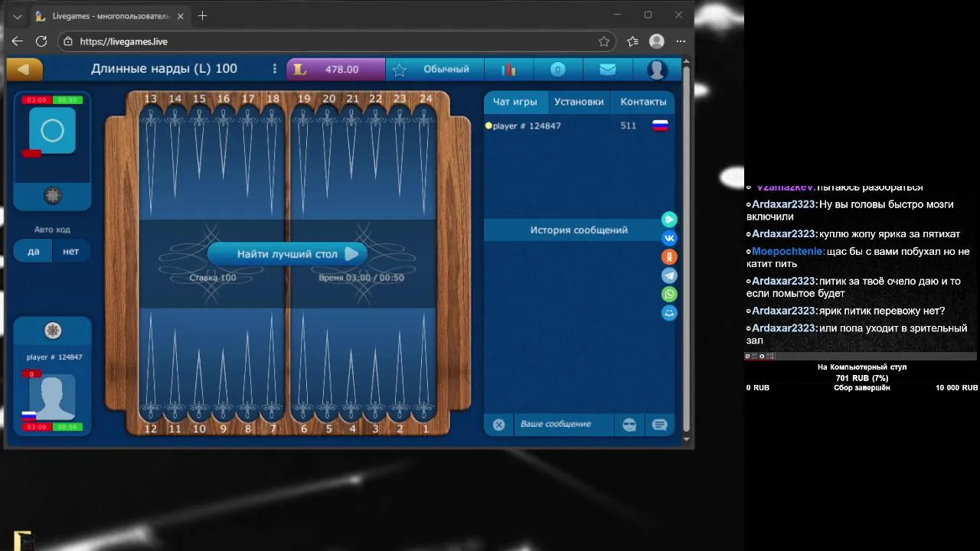Screen dimensions: 980x551
Task: Open the blue 0 notifications badge
Action: click(x=558, y=69)
